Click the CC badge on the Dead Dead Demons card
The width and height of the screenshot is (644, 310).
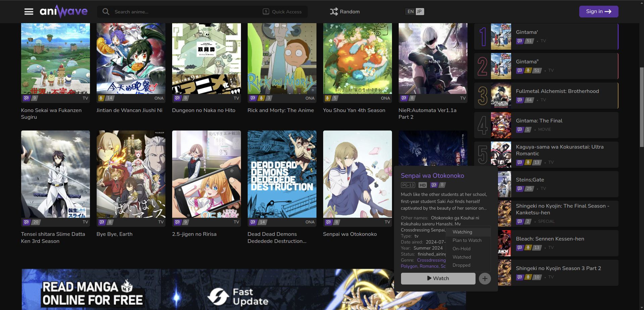point(253,222)
